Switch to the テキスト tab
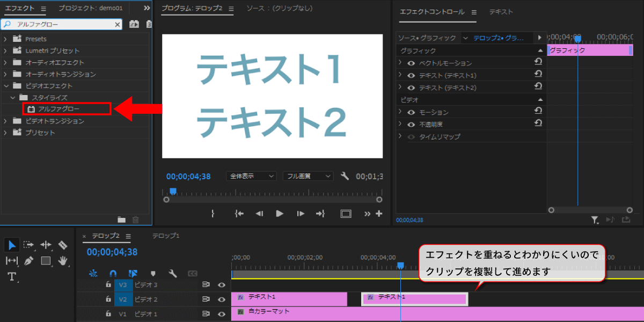 tap(501, 11)
